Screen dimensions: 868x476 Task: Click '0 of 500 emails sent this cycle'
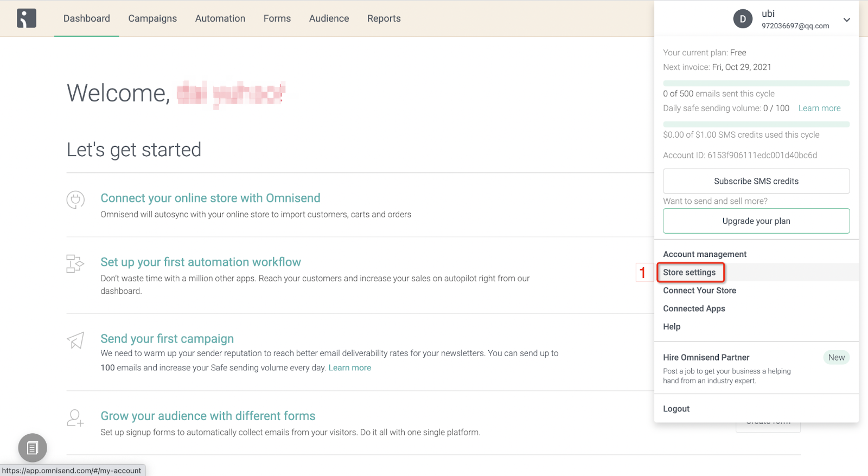(x=719, y=93)
